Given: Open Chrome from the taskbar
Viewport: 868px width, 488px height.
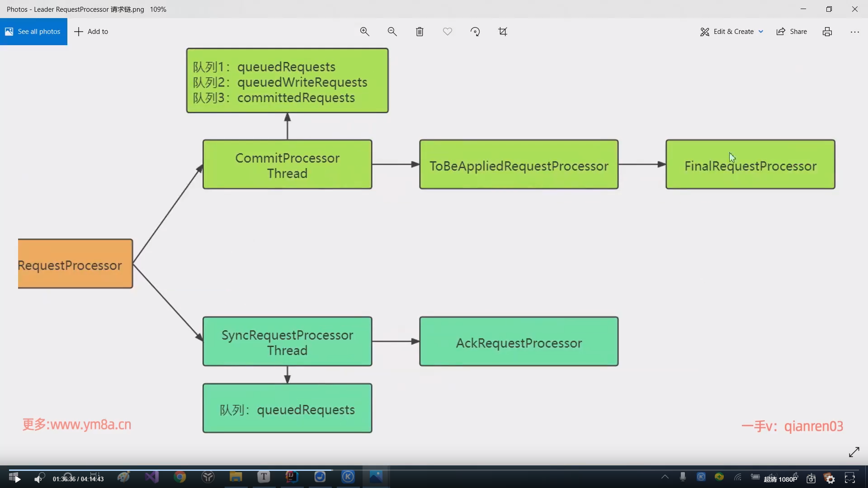Looking at the screenshot, I should pyautogui.click(x=180, y=477).
